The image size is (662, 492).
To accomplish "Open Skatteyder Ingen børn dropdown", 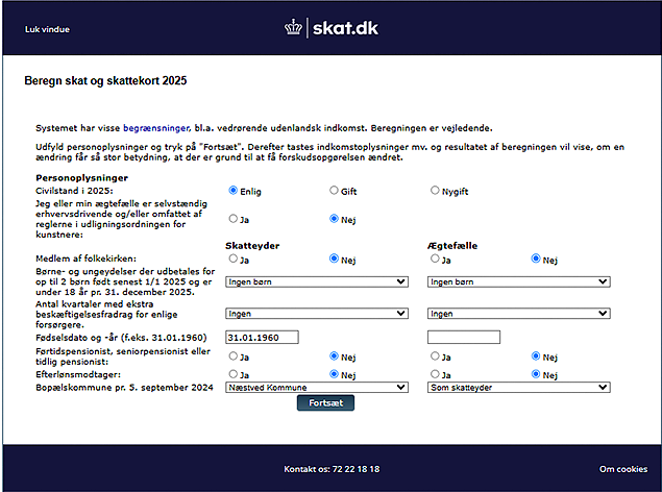I will (x=317, y=282).
